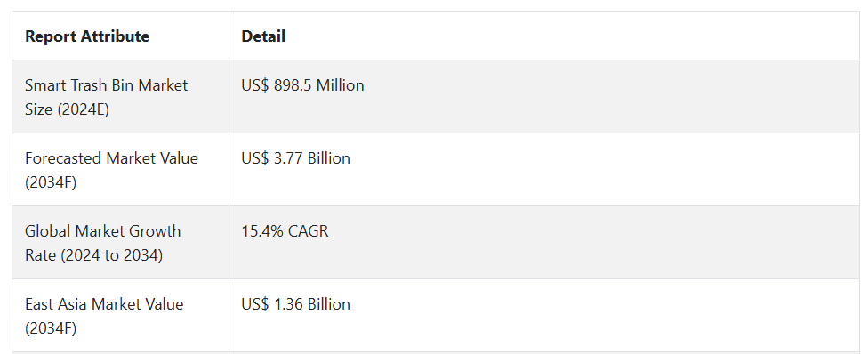Select the Global Market Growth Rate cell
This screenshot has width=868, height=354.
(x=120, y=243)
